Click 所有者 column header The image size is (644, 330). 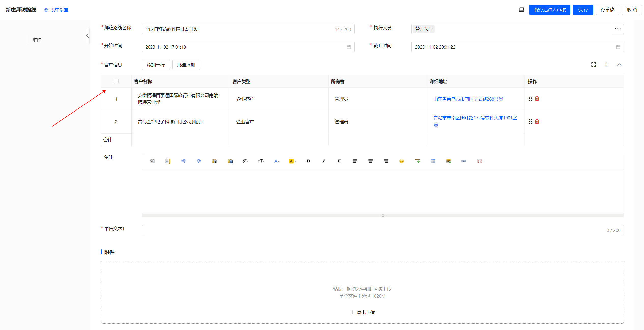(338, 81)
